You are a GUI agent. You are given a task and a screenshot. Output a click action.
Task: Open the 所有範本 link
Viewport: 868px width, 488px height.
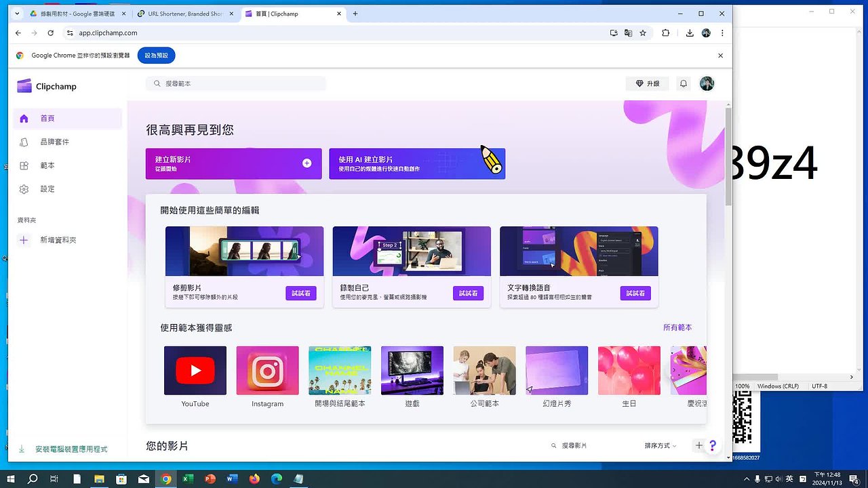(677, 327)
